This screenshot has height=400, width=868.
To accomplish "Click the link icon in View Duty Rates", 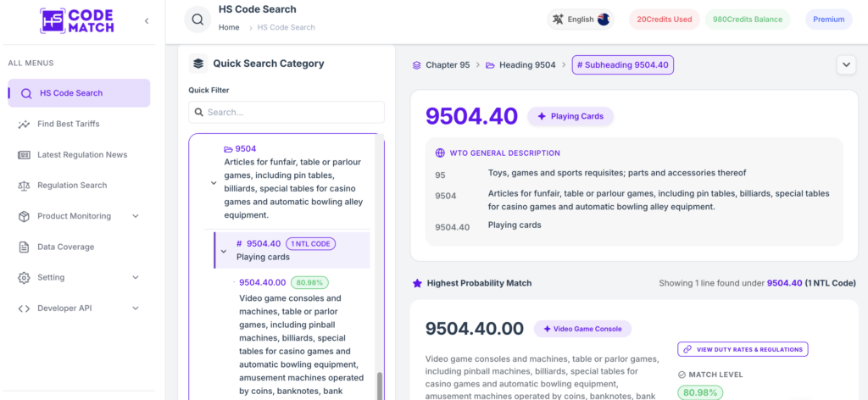I will tap(687, 349).
